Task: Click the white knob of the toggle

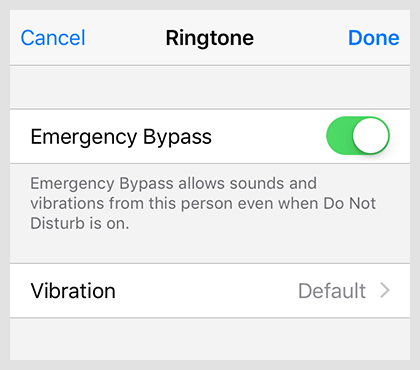Action: click(371, 136)
